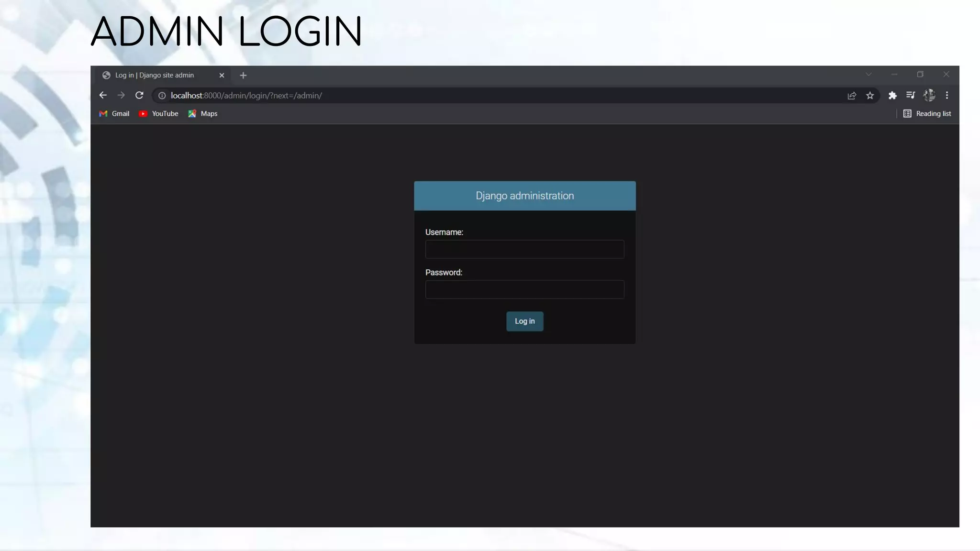The height and width of the screenshot is (551, 980).
Task: Open the media controls icon
Action: click(x=911, y=95)
